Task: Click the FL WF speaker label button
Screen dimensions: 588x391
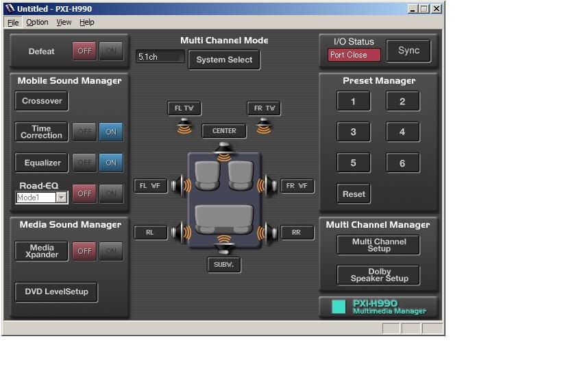Action: pyautogui.click(x=150, y=186)
